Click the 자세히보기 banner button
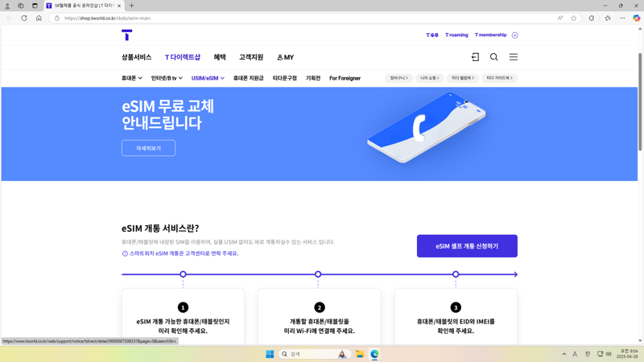 pos(148,148)
